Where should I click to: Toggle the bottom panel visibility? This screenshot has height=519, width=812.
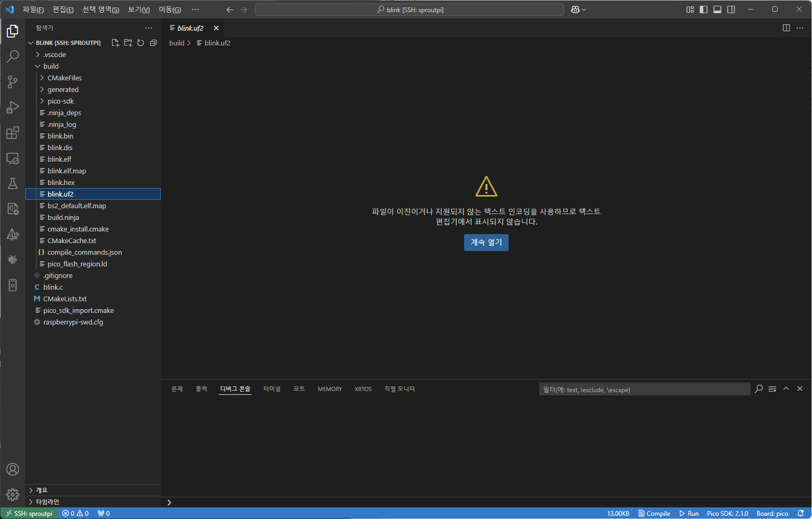[x=717, y=10]
